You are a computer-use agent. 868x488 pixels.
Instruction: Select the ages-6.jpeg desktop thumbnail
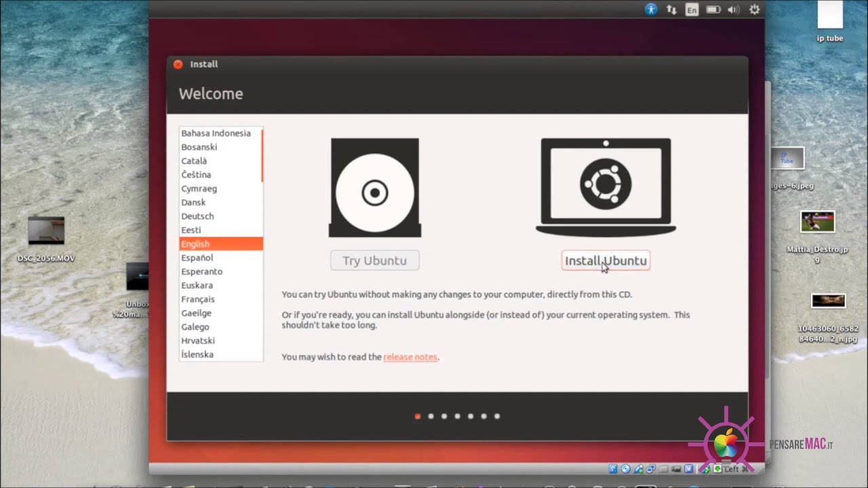tap(787, 158)
